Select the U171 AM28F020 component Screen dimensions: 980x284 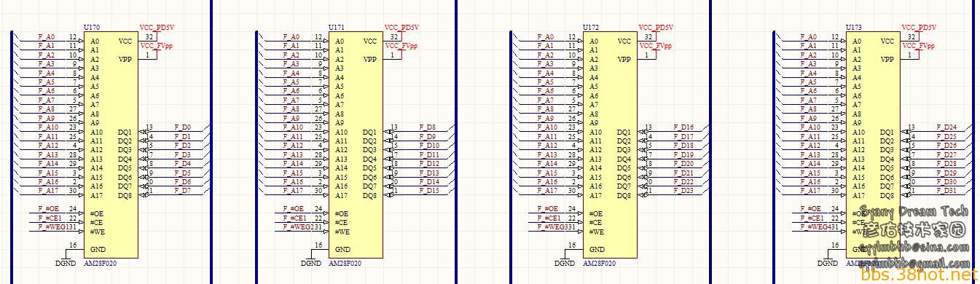[356, 145]
